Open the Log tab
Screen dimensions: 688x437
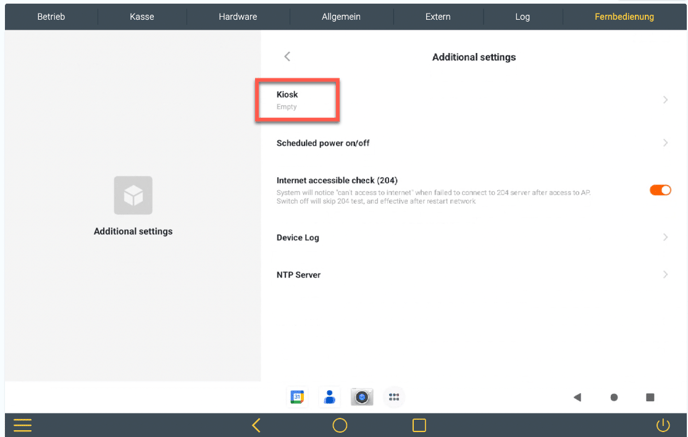pos(522,16)
